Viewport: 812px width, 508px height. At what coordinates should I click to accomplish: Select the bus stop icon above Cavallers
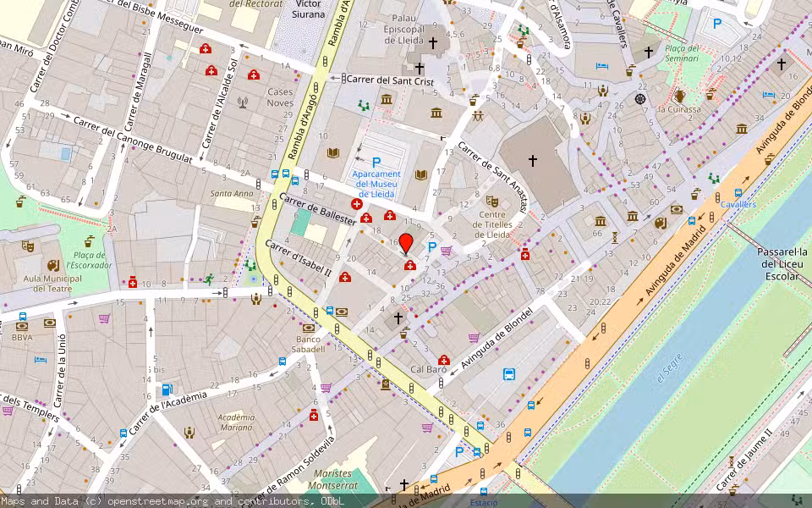(738, 193)
